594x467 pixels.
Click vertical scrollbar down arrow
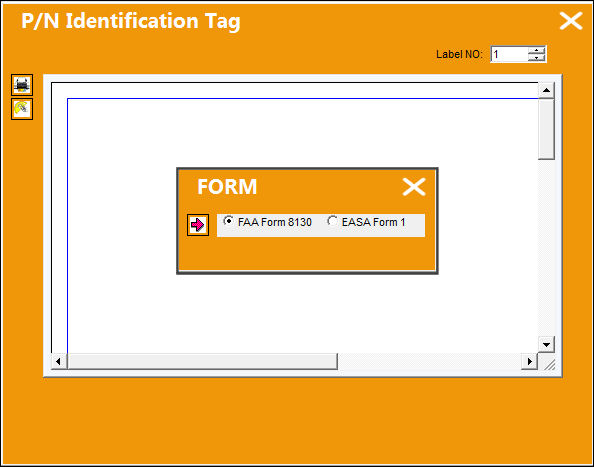click(546, 345)
